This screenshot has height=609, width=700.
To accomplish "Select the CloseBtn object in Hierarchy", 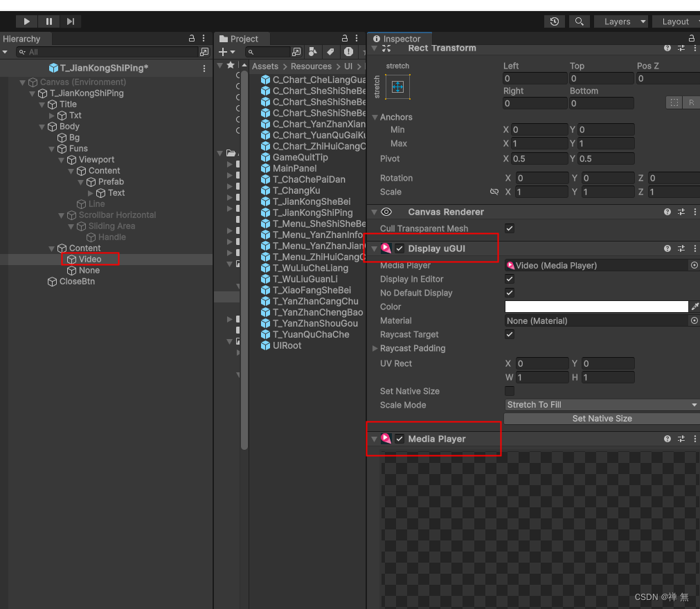I will [77, 282].
